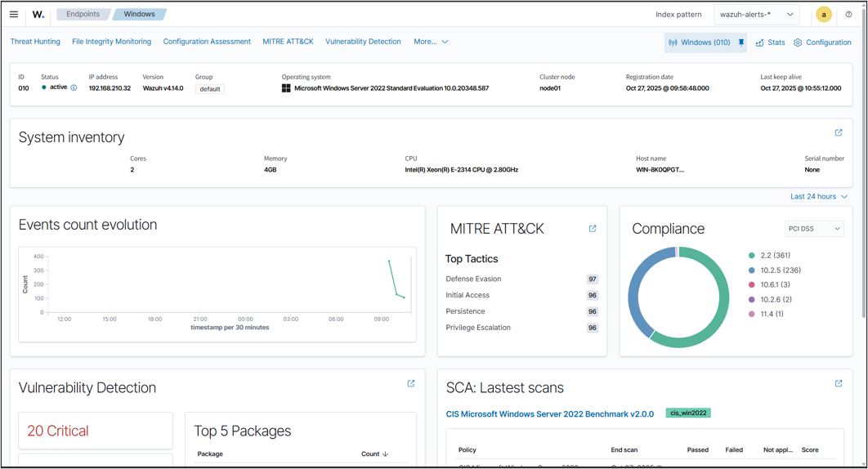This screenshot has height=469, width=868.
Task: Expand the More... modules dropdown
Action: 431,42
